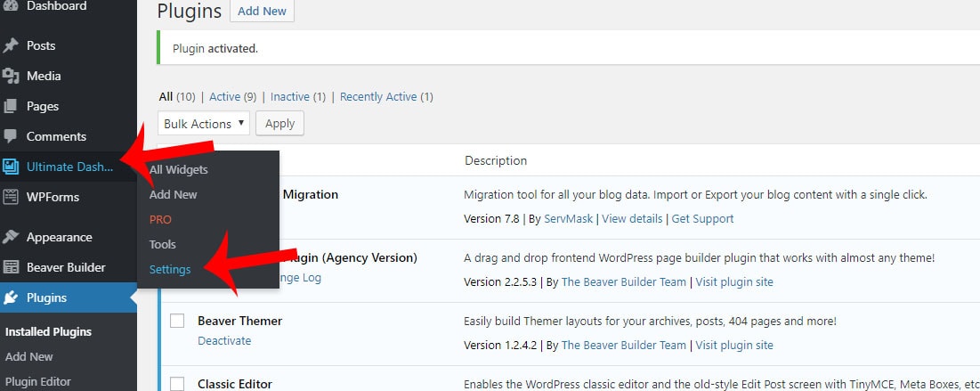The image size is (980, 391).
Task: Click the Comments bubble icon
Action: tap(11, 136)
